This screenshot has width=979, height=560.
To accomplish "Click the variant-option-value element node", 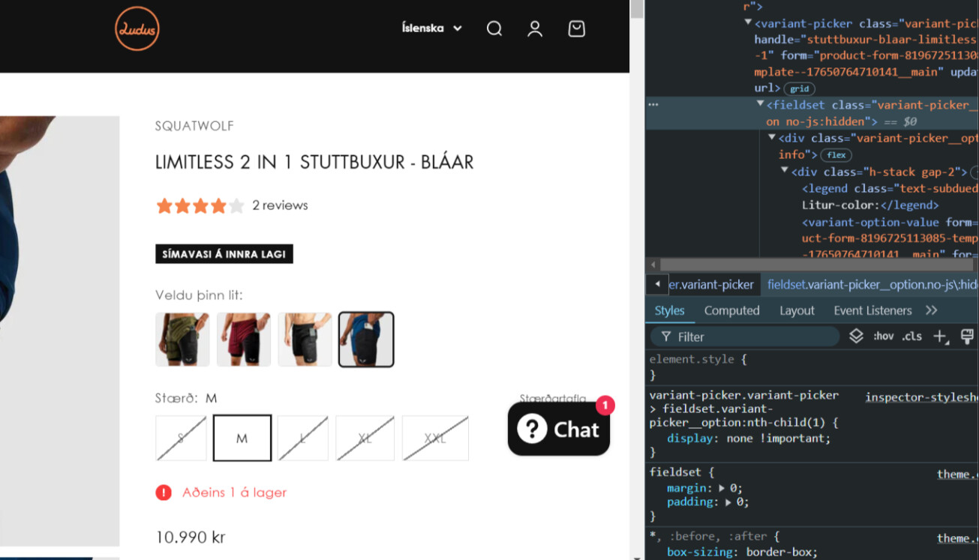I will (890, 238).
